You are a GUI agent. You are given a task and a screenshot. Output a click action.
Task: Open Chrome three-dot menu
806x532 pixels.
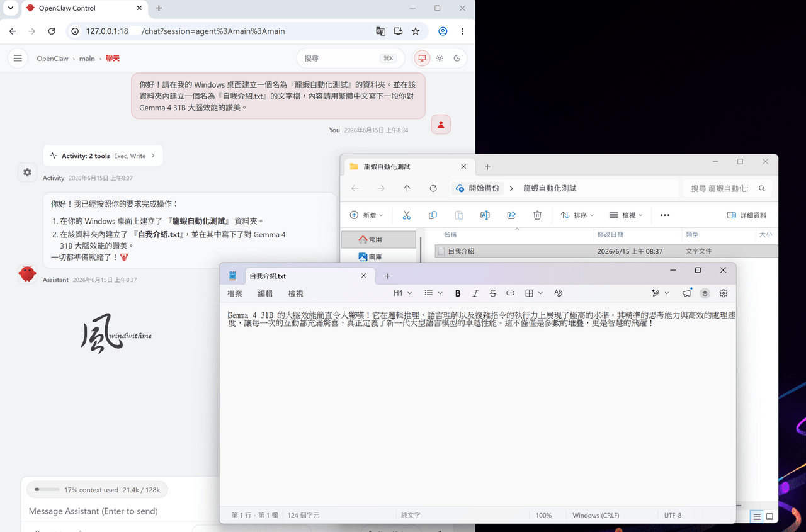(462, 31)
